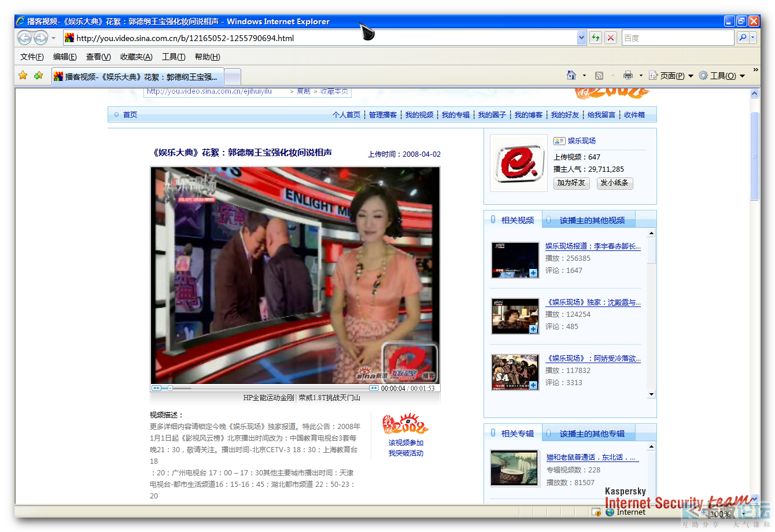Image resolution: width=775 pixels, height=532 pixels.
Task: Select the 播客视频 娱乐大典 browser tab
Action: (138, 76)
